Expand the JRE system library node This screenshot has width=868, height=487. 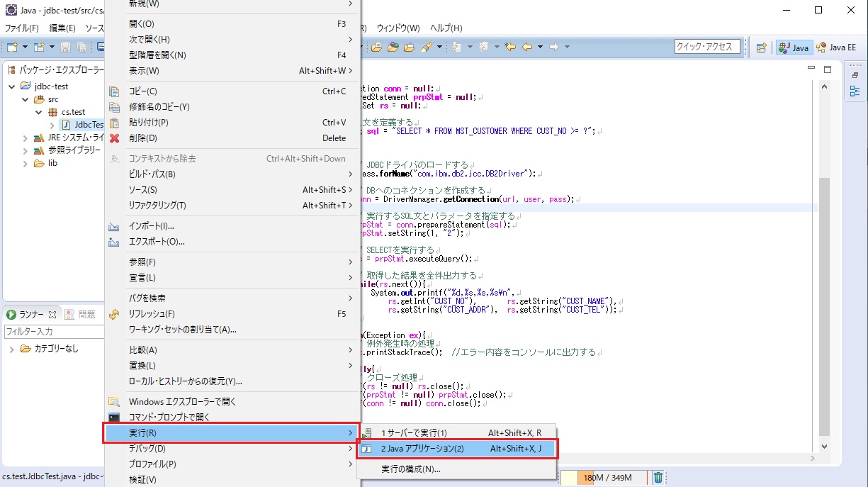tap(26, 138)
